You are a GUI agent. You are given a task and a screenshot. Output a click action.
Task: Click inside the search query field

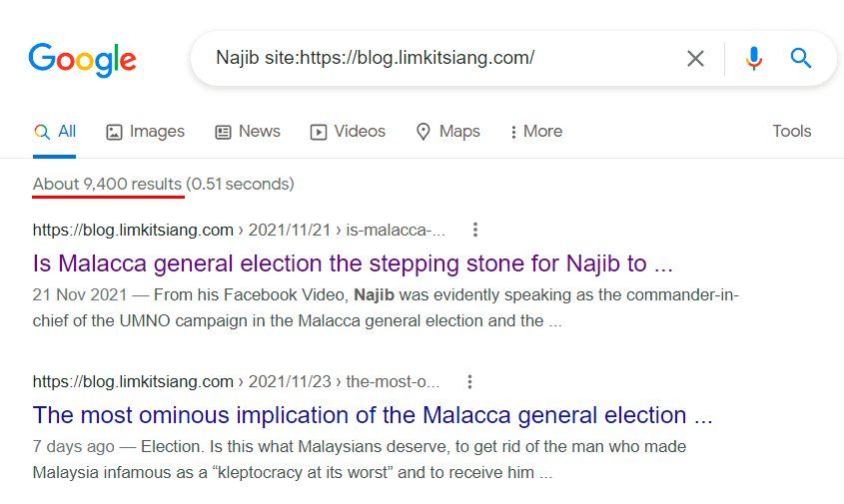[x=441, y=58]
